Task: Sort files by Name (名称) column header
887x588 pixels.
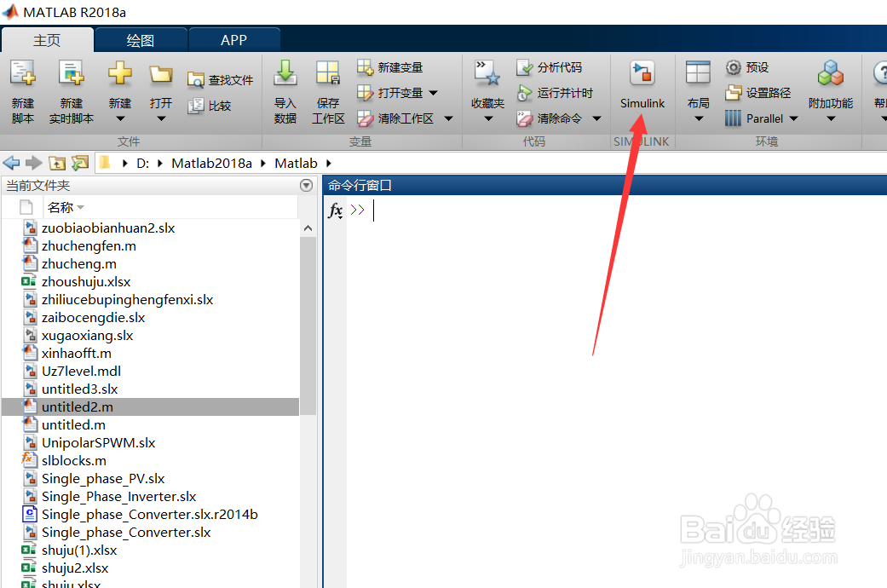Action: tap(60, 208)
